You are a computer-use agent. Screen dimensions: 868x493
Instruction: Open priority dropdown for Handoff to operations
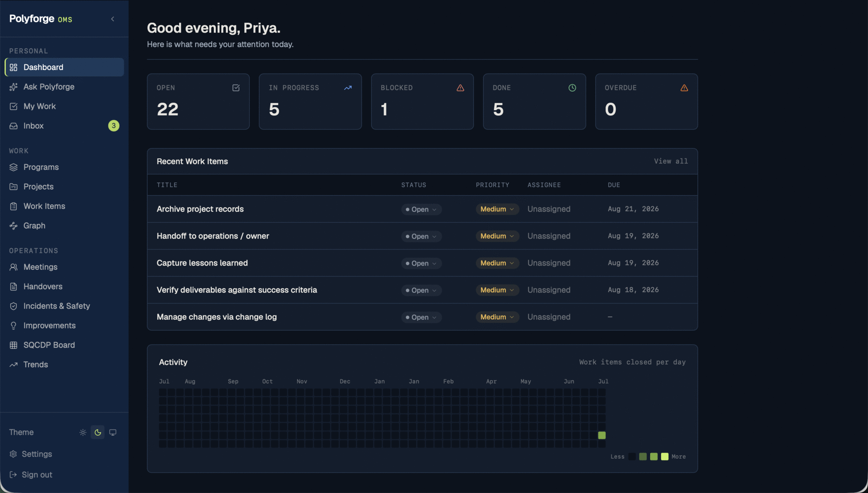(497, 236)
